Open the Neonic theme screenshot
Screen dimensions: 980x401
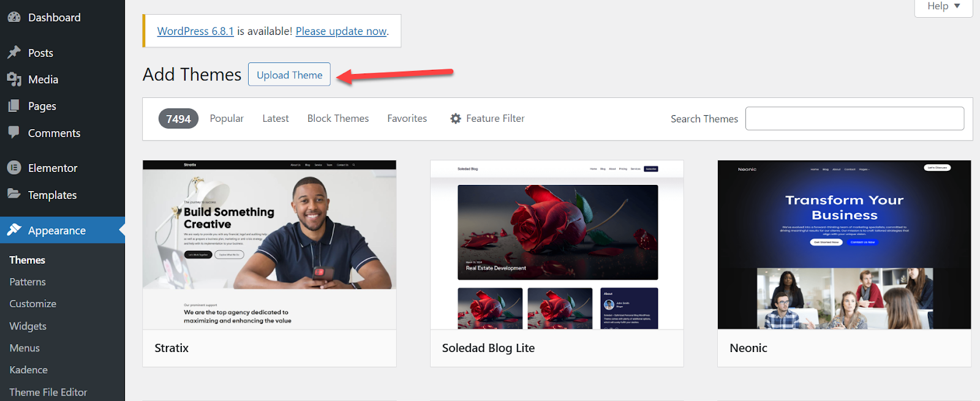pyautogui.click(x=844, y=245)
